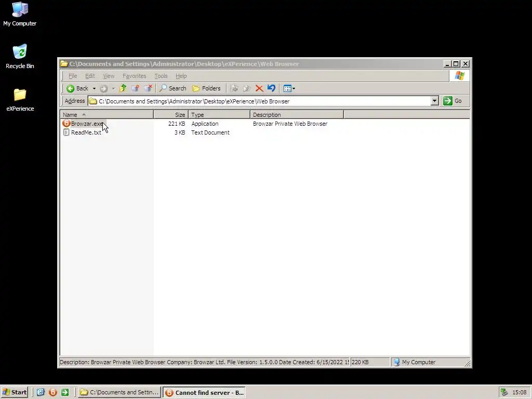This screenshot has width=532, height=399.
Task: Expand the Address bar dropdown arrow
Action: [x=435, y=101]
